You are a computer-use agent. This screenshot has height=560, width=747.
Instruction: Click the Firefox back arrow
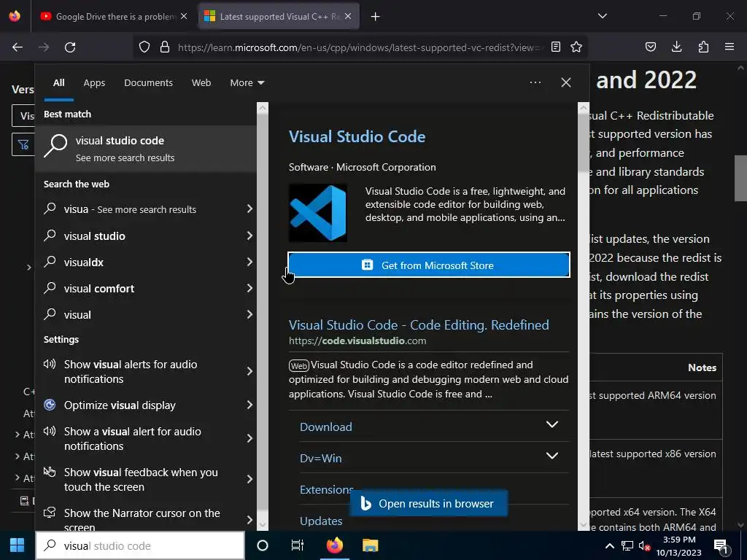click(x=18, y=47)
